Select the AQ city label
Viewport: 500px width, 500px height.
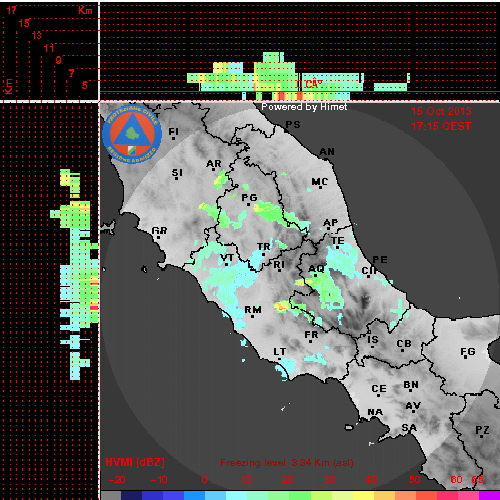point(316,269)
